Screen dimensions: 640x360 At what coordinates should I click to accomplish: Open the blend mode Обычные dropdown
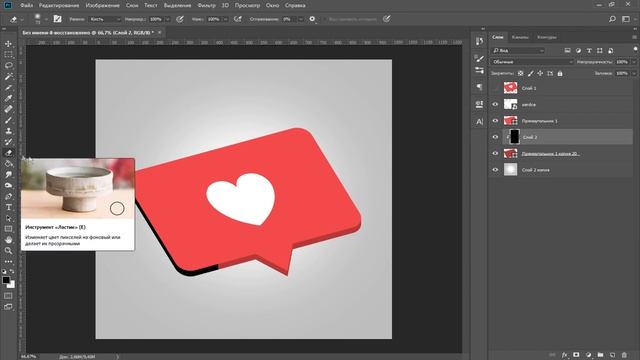pos(532,62)
